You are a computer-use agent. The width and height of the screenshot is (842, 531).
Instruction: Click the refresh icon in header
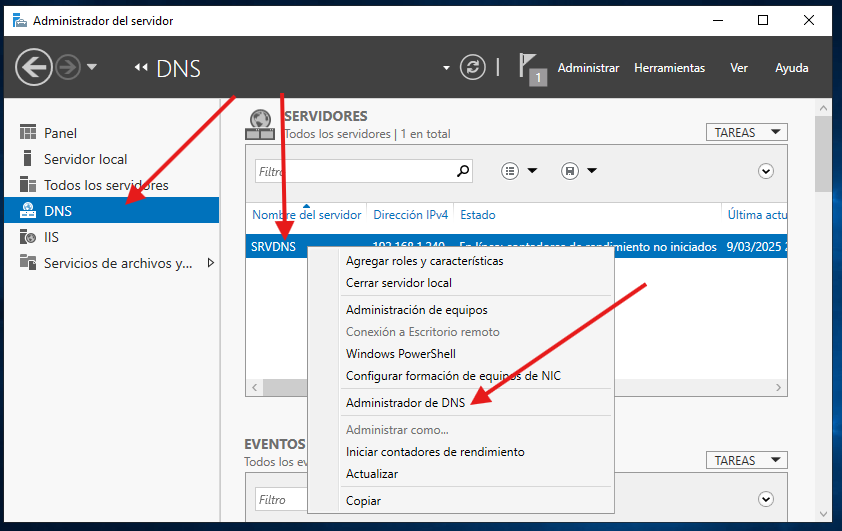pyautogui.click(x=473, y=68)
